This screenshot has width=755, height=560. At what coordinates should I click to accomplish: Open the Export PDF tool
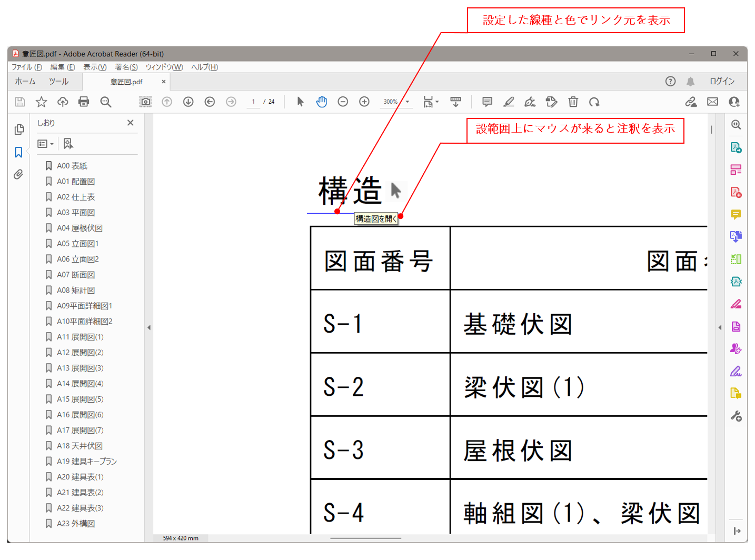click(x=736, y=148)
